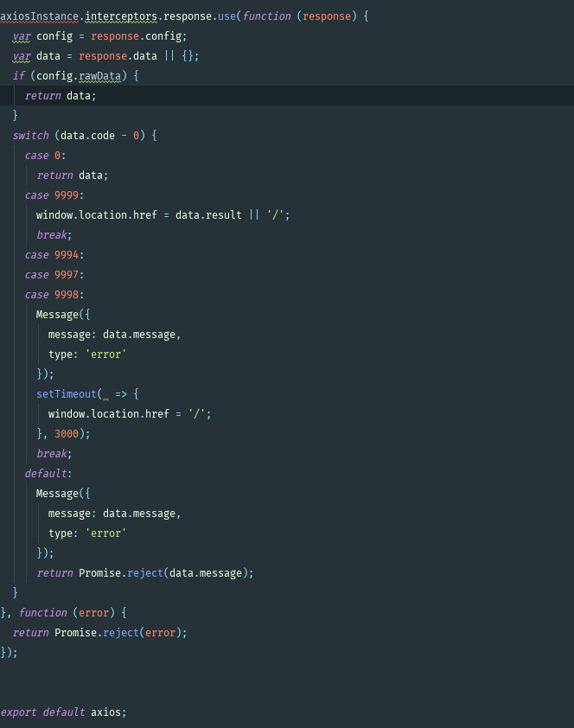
Task: Click window.location.href = '/' inside setTimeout
Action: 130,414
